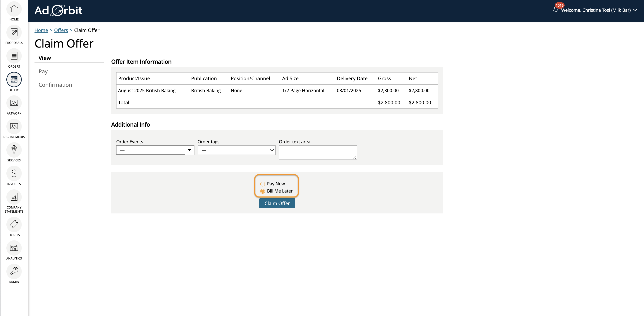Image resolution: width=644 pixels, height=316 pixels.
Task: Open the Tickets sidebar icon
Action: [x=14, y=224]
